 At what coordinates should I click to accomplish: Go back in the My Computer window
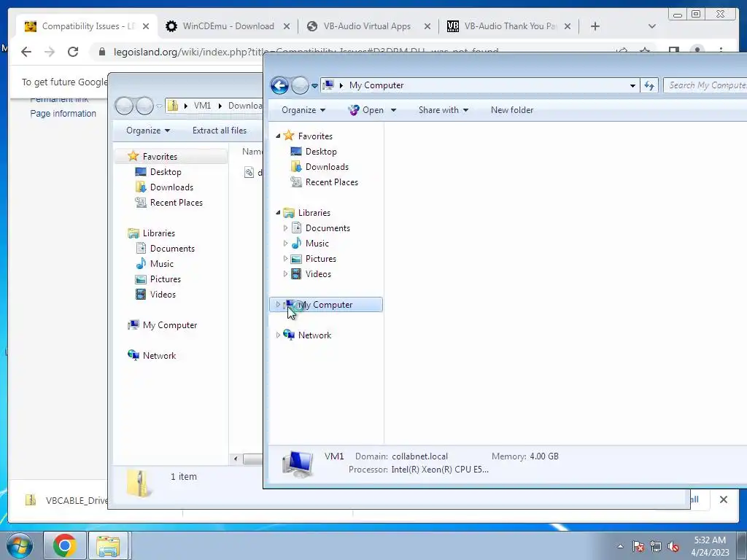279,86
